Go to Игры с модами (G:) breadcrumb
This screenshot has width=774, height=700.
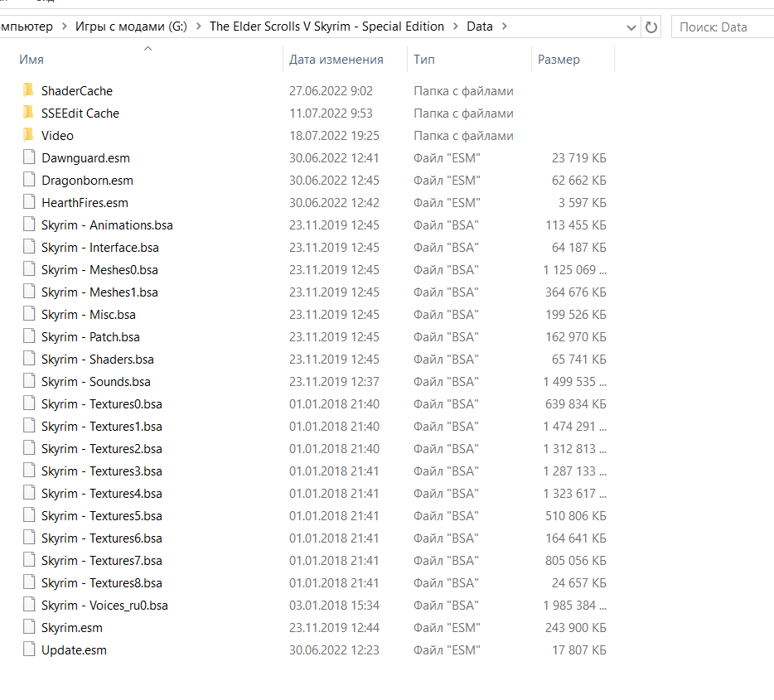(131, 27)
